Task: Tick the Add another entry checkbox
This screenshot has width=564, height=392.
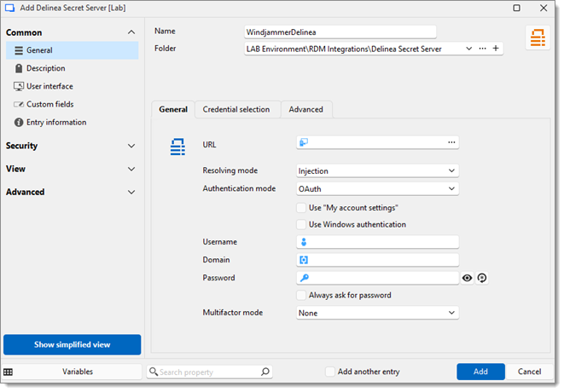Action: (x=330, y=372)
